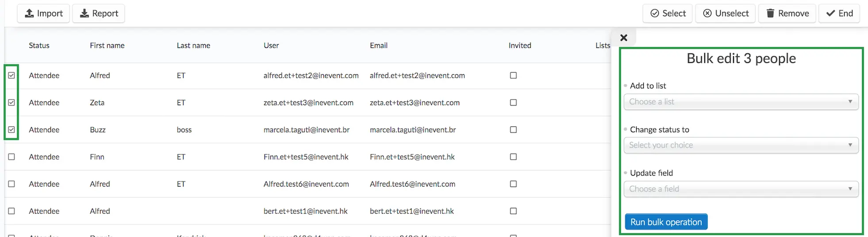The image size is (868, 237).
Task: Expand the Change status to dropdown
Action: click(741, 145)
